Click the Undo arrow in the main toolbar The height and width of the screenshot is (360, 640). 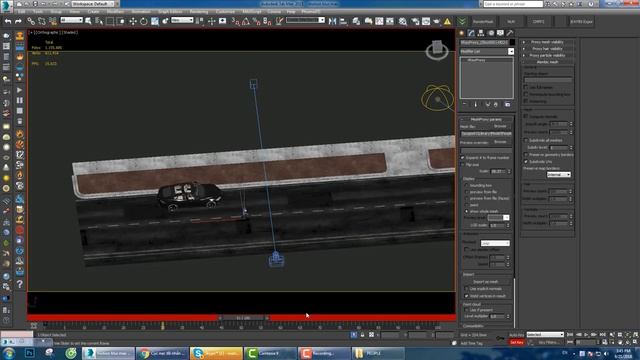pyautogui.click(x=8, y=21)
